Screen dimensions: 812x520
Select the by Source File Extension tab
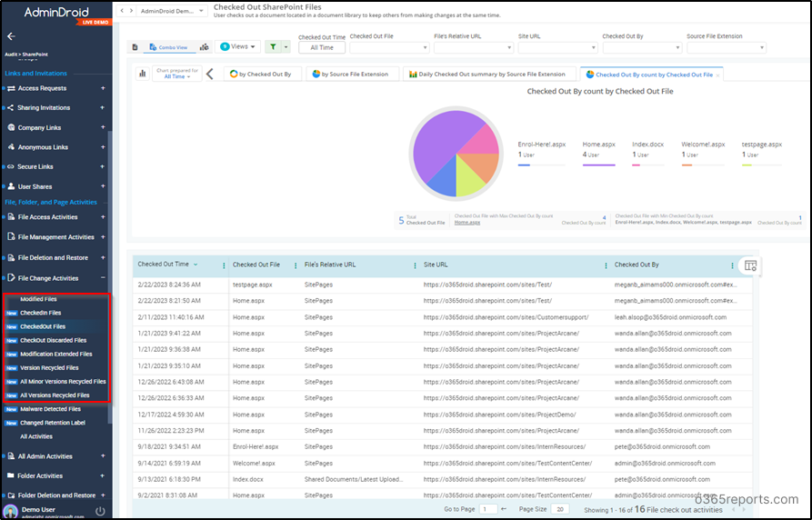(x=351, y=74)
